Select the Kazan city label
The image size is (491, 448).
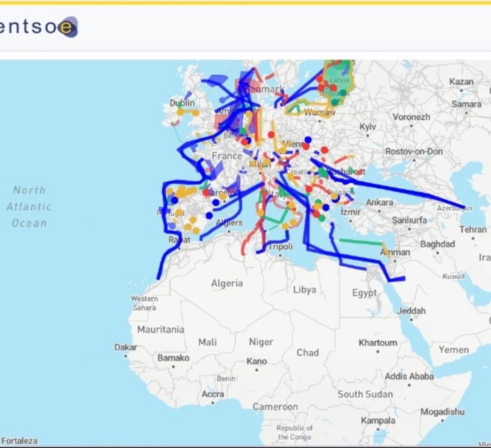(x=461, y=81)
